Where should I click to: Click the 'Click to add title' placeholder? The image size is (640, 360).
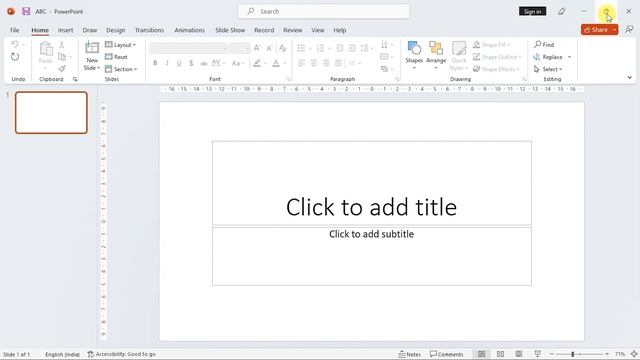(372, 183)
